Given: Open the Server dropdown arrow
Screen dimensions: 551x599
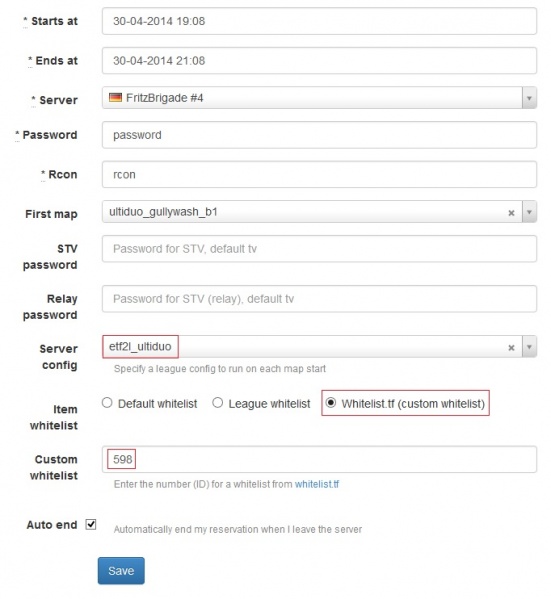Looking at the screenshot, I should [529, 98].
